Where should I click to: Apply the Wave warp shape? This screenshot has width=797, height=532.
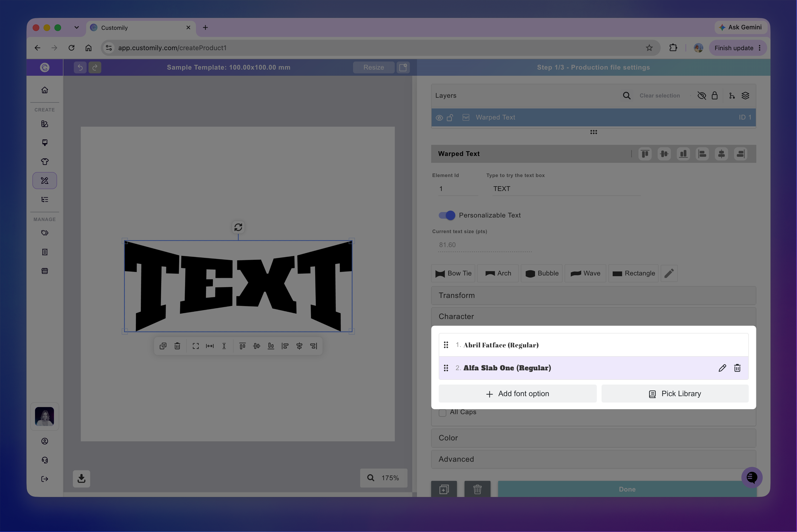[x=585, y=273]
